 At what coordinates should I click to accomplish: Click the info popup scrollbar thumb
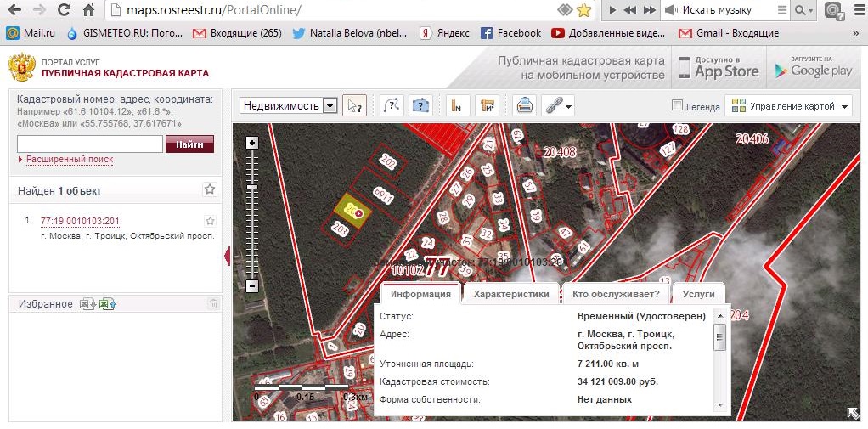click(719, 337)
